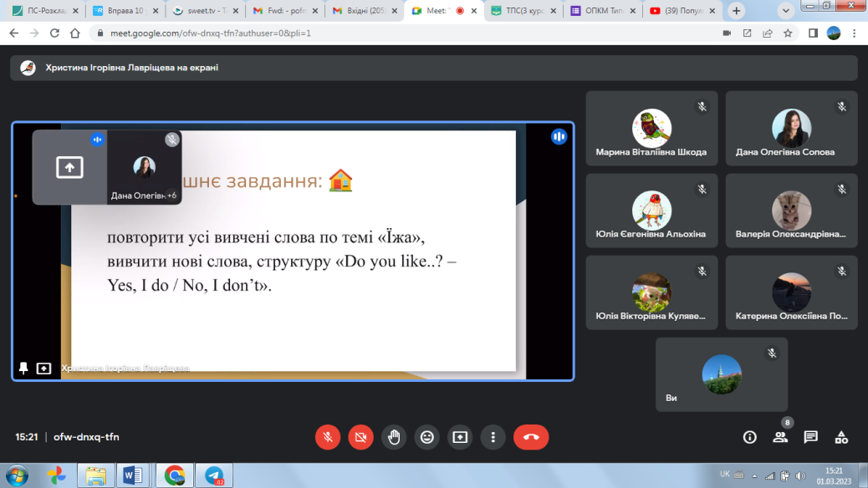The height and width of the screenshot is (488, 868).
Task: Switch to ПС-Розклад browser tab
Action: click(x=47, y=11)
